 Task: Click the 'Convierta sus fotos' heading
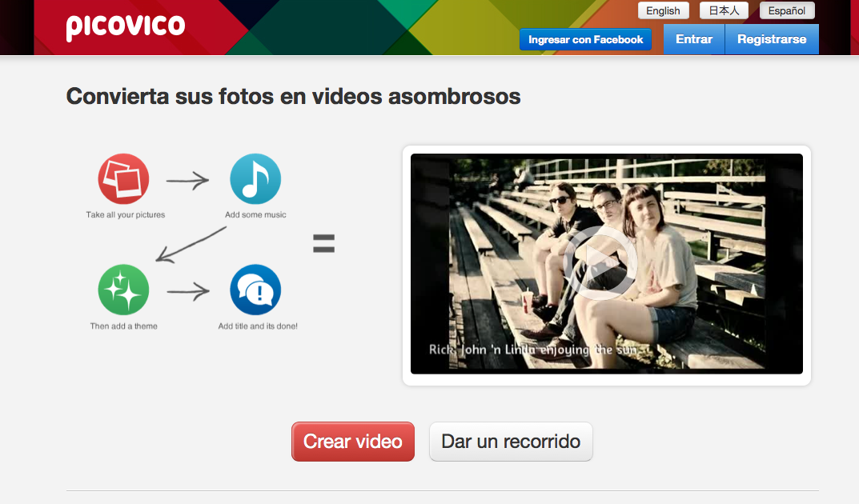click(x=293, y=97)
